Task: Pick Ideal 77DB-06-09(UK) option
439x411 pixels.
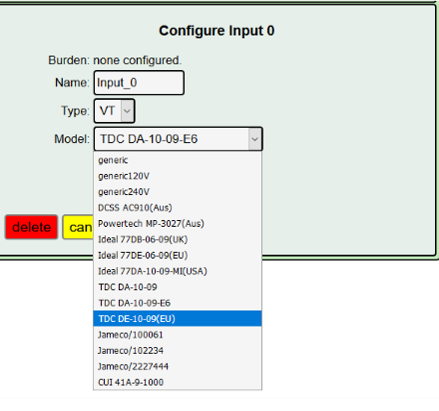Action: coord(177,239)
